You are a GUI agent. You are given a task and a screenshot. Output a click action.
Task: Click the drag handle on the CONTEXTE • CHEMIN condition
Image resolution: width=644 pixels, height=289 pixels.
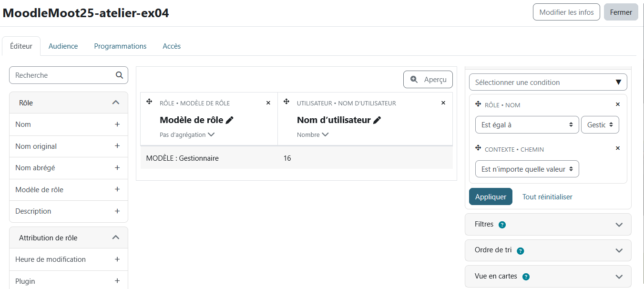[477, 148]
